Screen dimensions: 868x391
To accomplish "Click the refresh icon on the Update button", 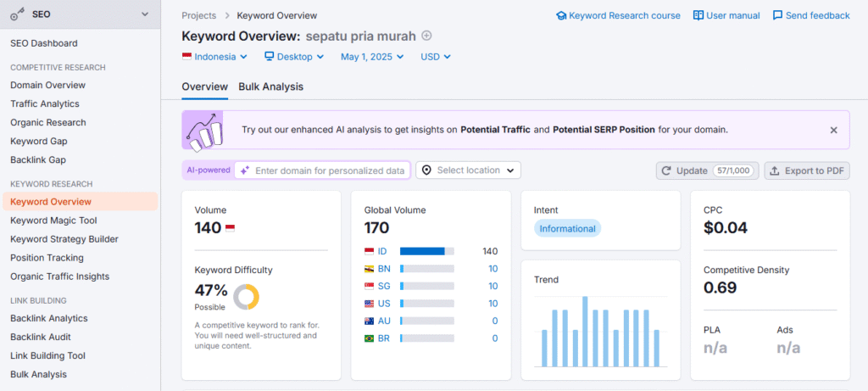I will pos(666,170).
